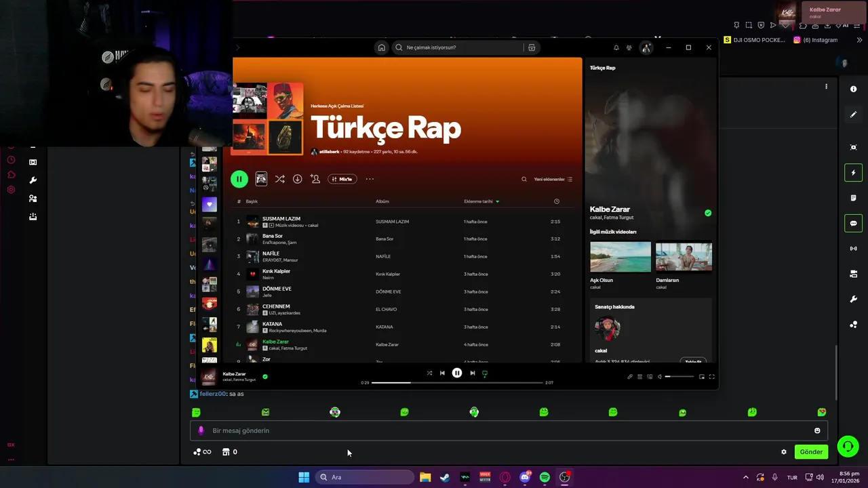Click the green Gönder button
Screen dimensions: 868x488
811,452
